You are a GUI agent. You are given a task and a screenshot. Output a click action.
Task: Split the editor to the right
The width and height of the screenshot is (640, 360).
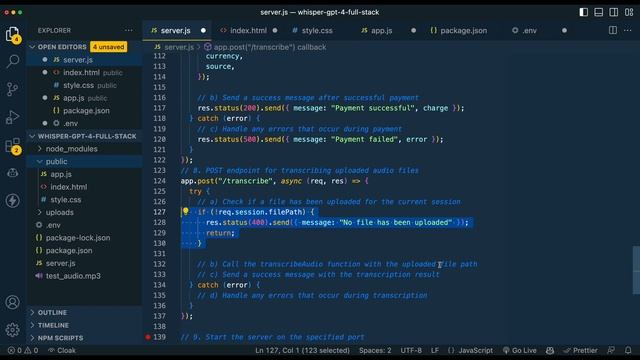(x=613, y=30)
